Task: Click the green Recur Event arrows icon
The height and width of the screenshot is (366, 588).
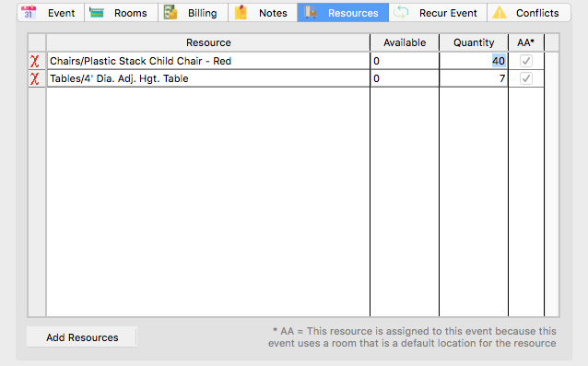Action: (x=401, y=12)
